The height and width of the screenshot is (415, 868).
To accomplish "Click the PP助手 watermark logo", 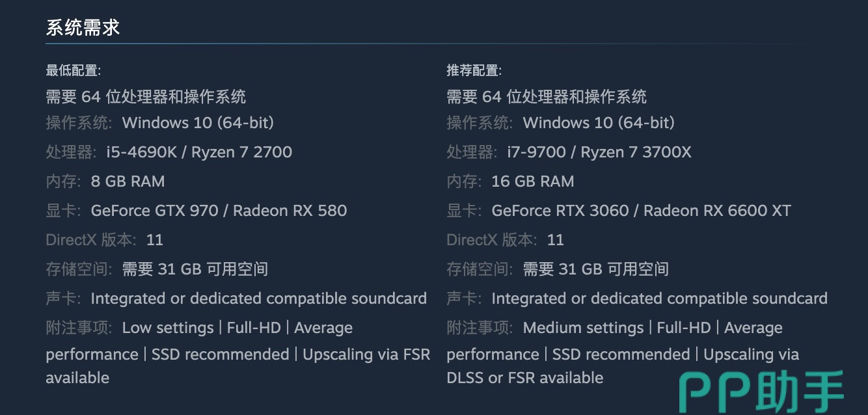I will point(761,390).
